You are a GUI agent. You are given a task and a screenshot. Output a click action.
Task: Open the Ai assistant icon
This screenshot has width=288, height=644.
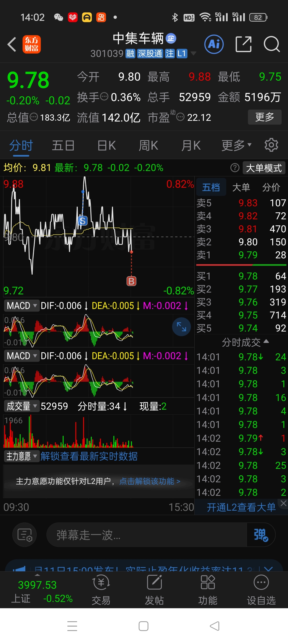click(214, 45)
